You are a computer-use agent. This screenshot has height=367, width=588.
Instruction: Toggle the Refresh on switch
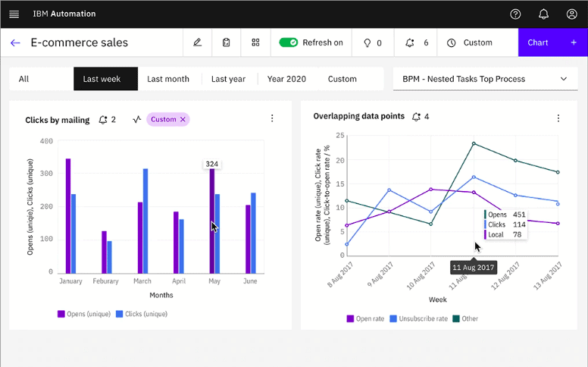pyautogui.click(x=289, y=42)
